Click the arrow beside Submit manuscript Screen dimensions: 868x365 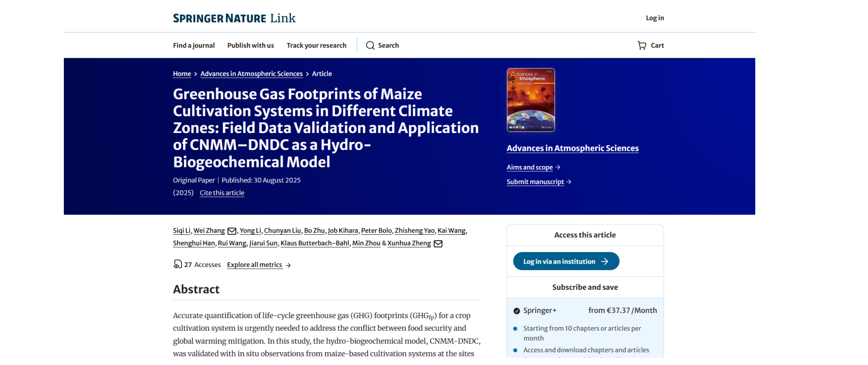pyautogui.click(x=569, y=182)
